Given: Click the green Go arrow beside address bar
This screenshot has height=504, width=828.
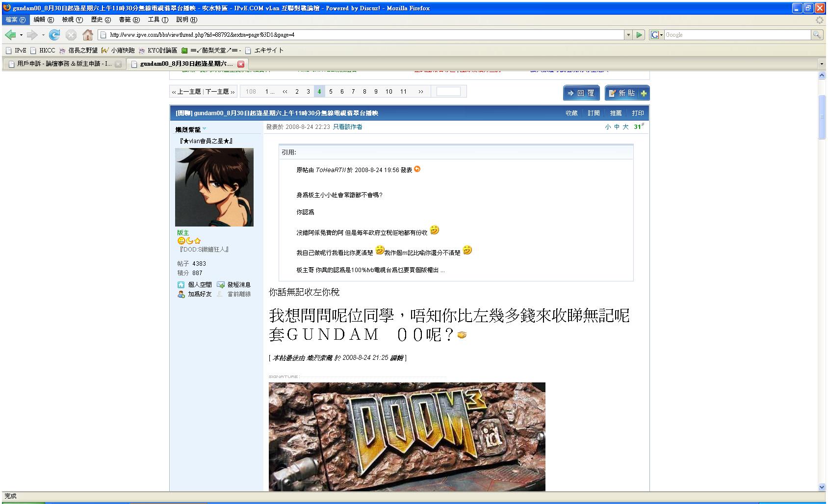Looking at the screenshot, I should 639,35.
